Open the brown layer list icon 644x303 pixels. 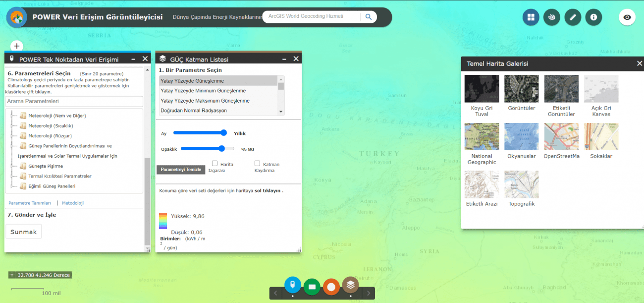pos(351,285)
